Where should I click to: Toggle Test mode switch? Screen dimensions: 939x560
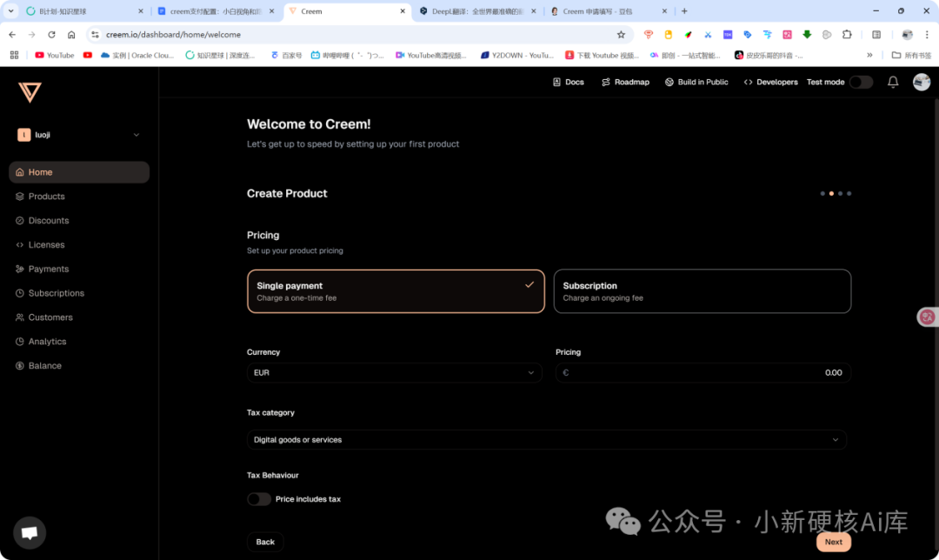[861, 82]
